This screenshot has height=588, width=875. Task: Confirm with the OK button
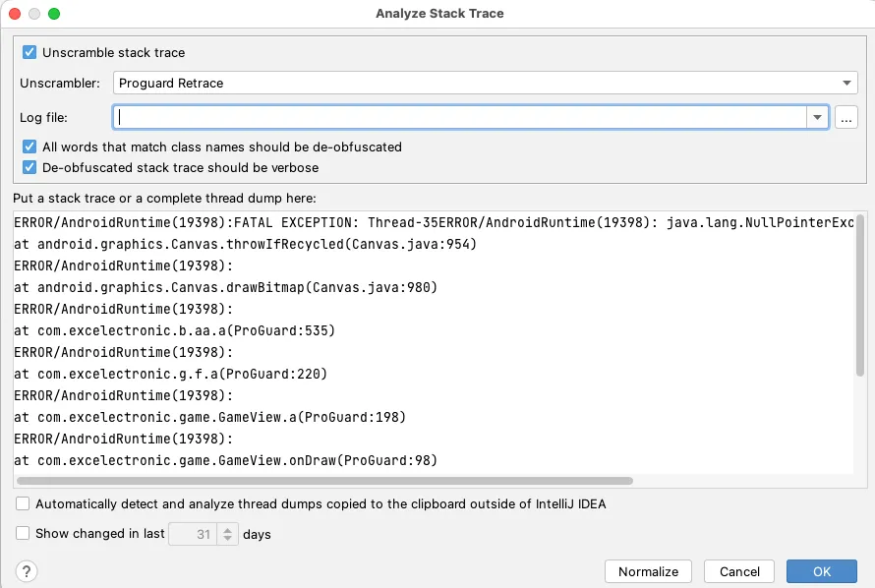click(x=822, y=571)
